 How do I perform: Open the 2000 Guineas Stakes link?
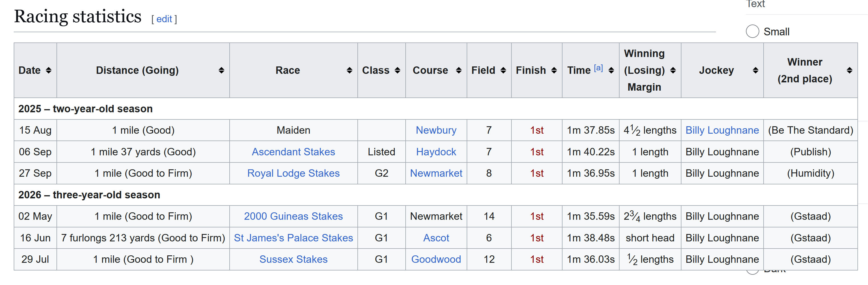(x=293, y=216)
